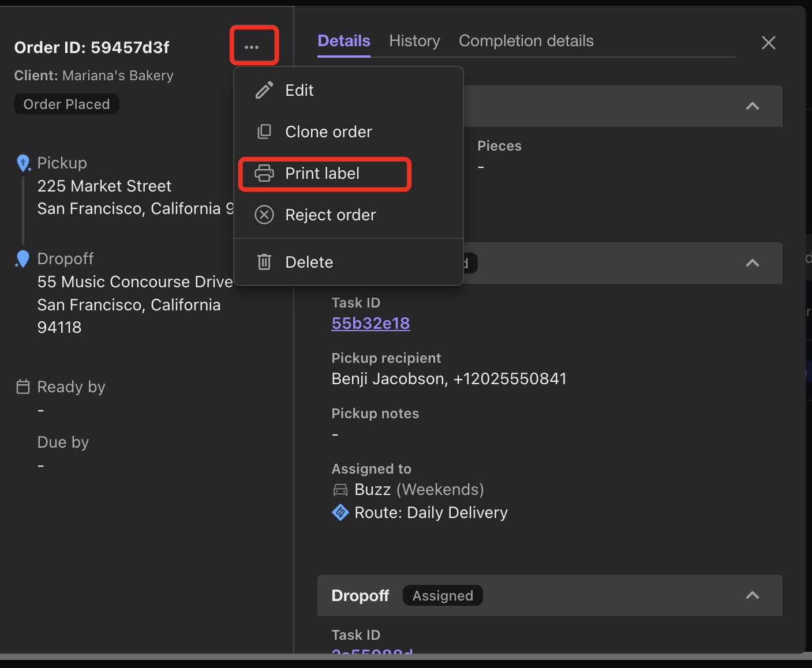Click the Reject order circle icon

pos(264,215)
